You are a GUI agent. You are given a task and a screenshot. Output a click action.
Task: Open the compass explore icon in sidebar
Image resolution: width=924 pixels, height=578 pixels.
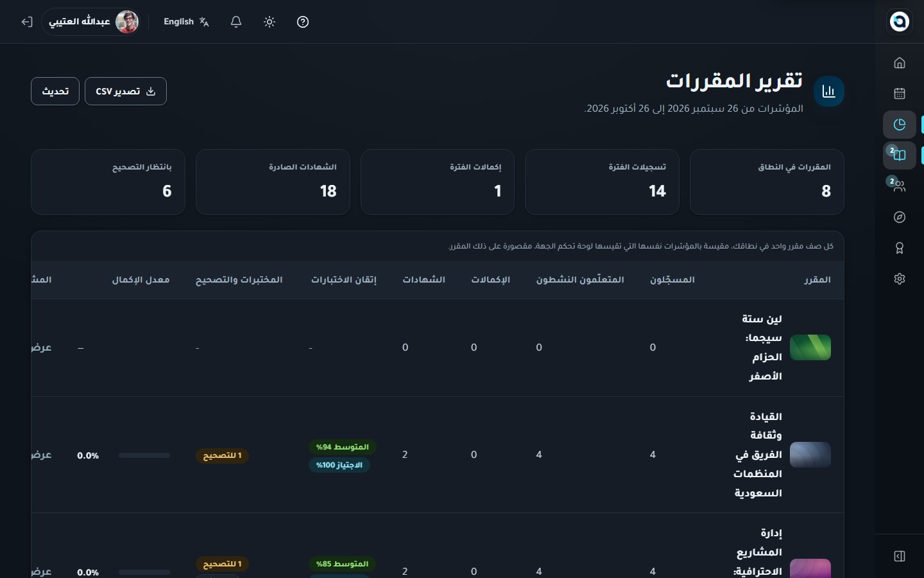click(900, 217)
